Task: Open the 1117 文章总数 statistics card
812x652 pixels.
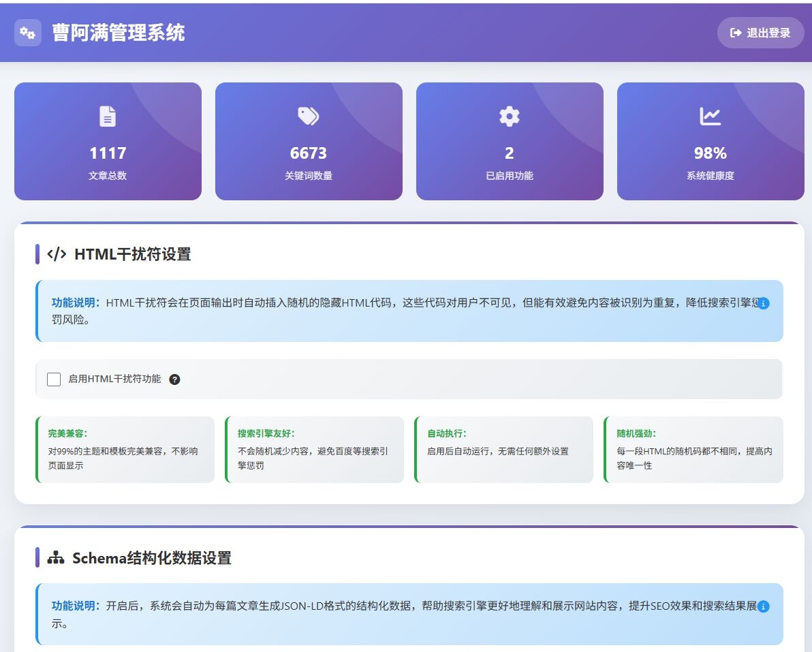Action: (x=107, y=141)
